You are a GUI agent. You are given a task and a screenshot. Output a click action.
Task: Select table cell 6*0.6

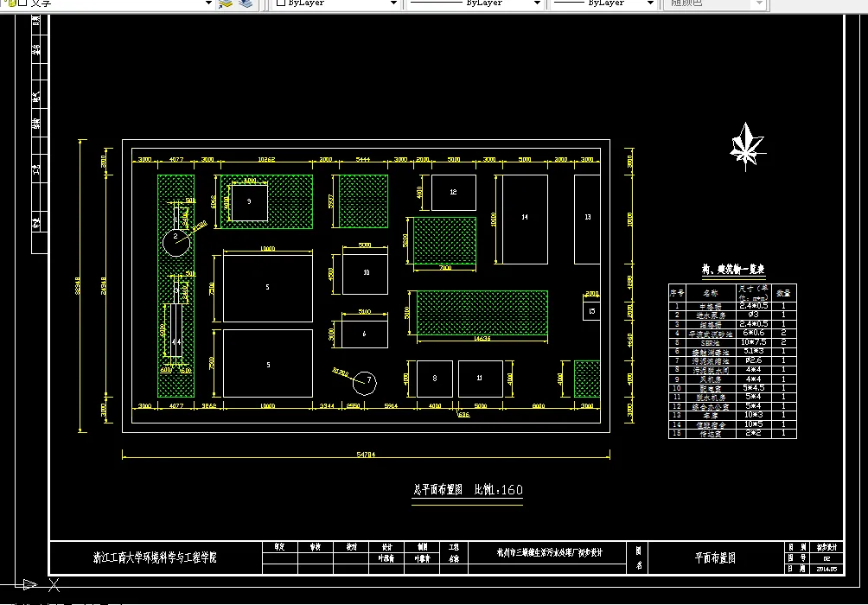(x=753, y=333)
